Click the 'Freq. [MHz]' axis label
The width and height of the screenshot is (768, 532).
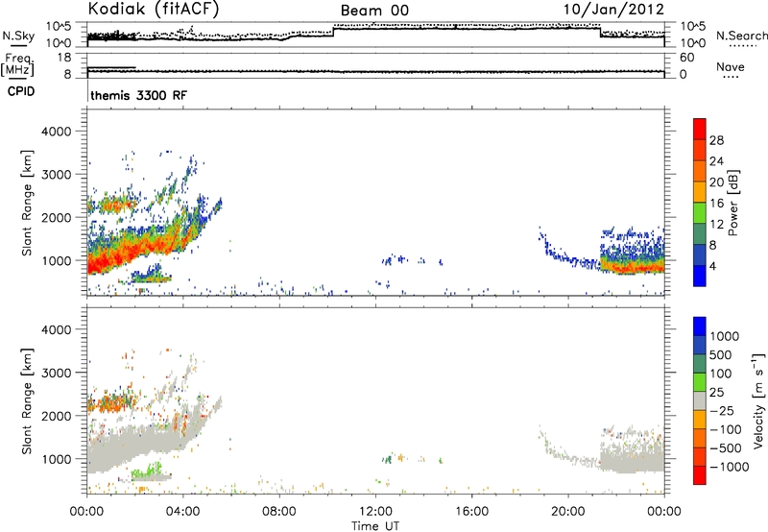coord(17,64)
